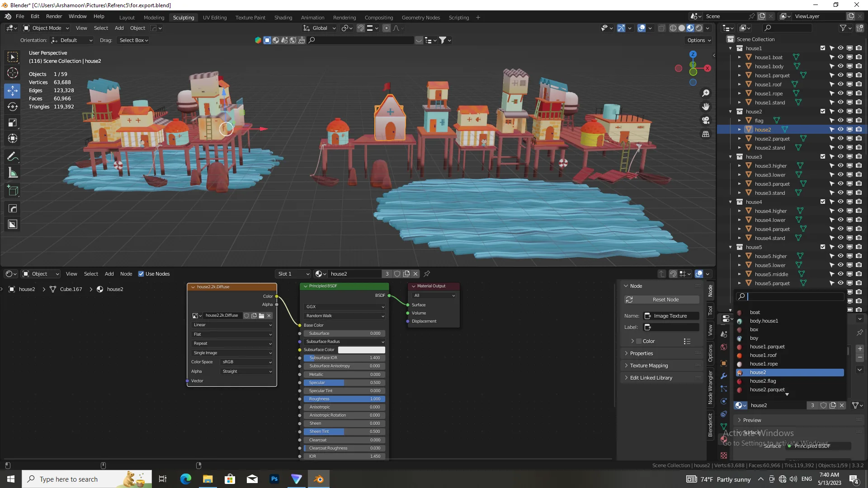Click the Scale tool icon
The height and width of the screenshot is (488, 868).
pos(13,122)
